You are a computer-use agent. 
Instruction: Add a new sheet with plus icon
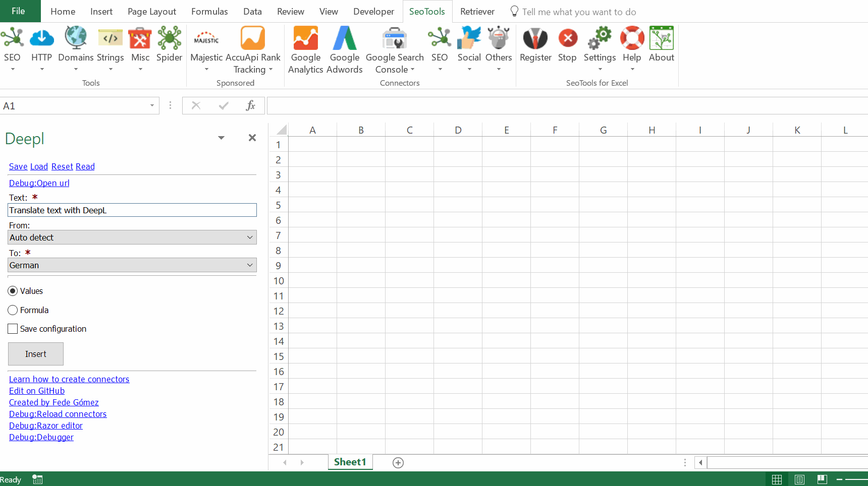tap(398, 463)
